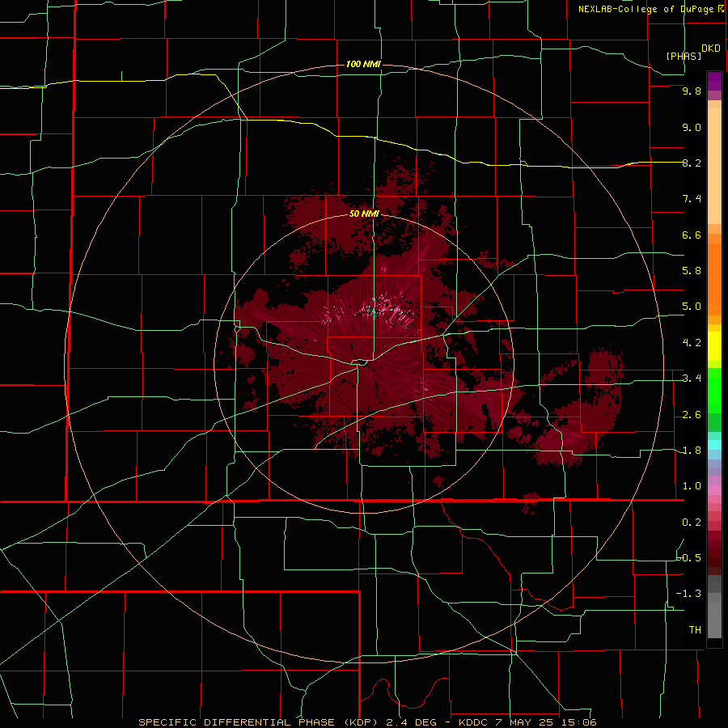
Task: Click the 9.8 scale value
Action: point(692,91)
